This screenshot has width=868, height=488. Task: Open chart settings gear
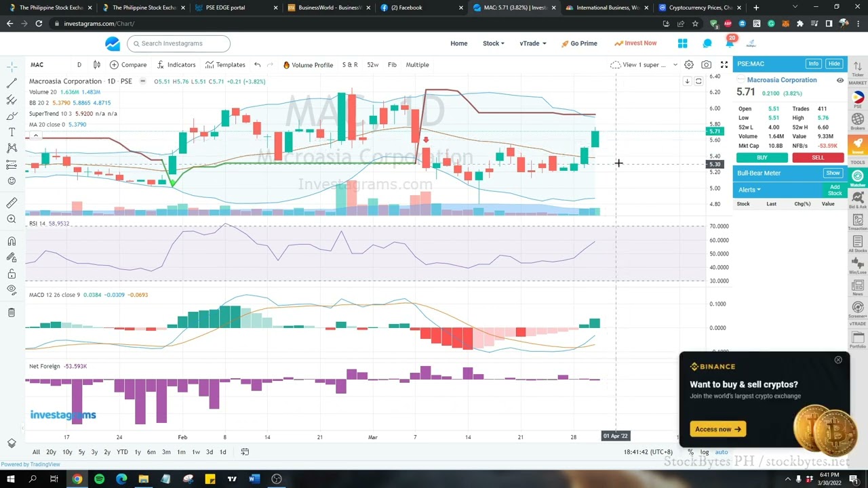click(688, 64)
